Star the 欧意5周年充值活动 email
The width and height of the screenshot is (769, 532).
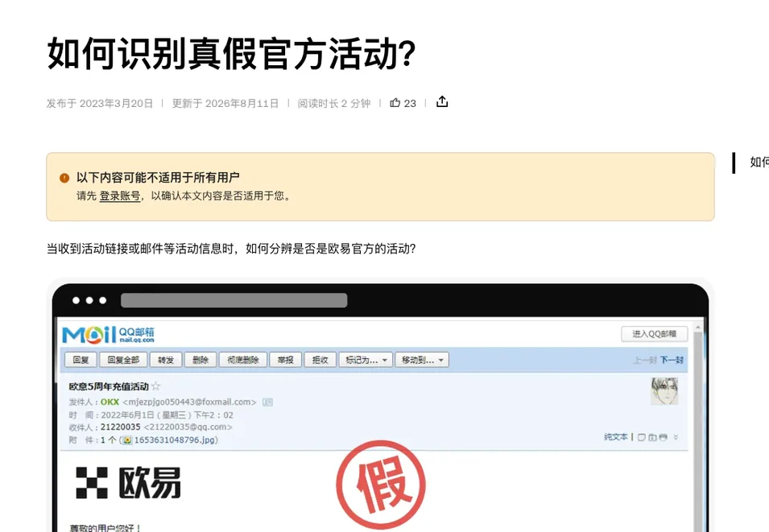156,386
